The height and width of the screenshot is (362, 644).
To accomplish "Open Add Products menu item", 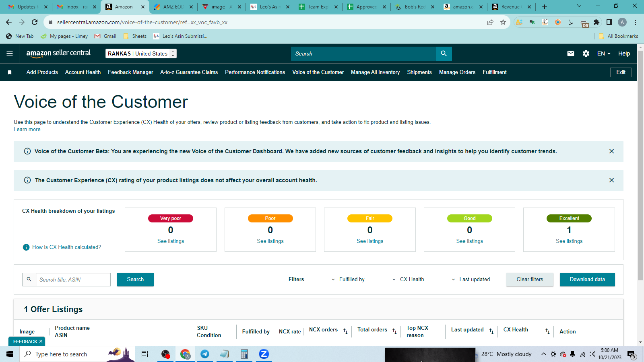I will (x=42, y=72).
